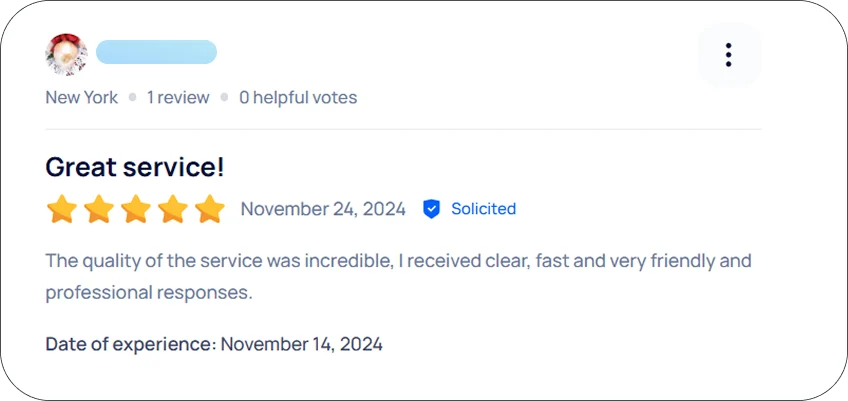Screen dimensions: 848x401
Task: Click the "0 helpful votes" text
Action: tap(298, 97)
